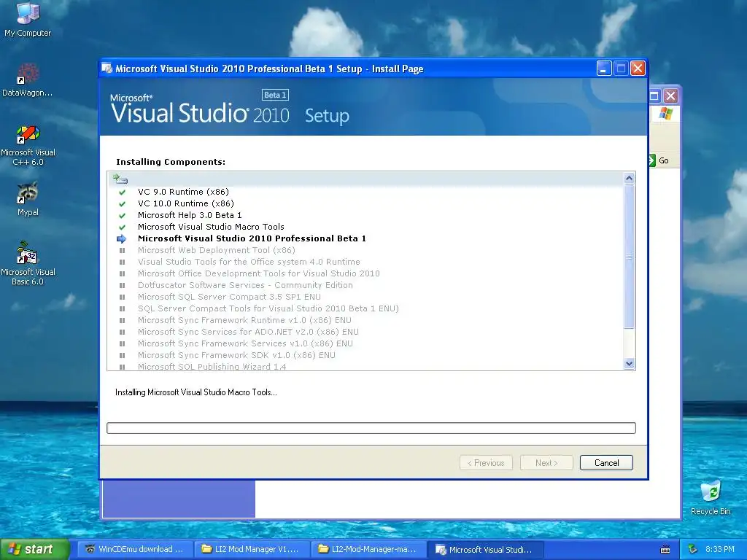Close the background window behind setup

click(x=671, y=96)
